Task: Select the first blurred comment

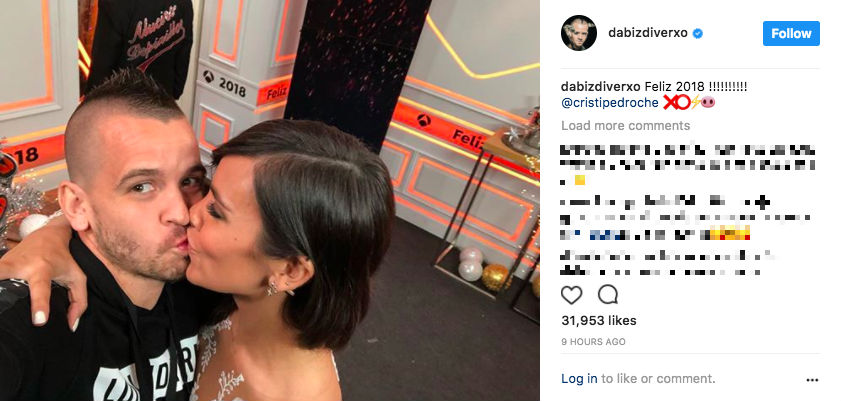Action: coord(688,164)
